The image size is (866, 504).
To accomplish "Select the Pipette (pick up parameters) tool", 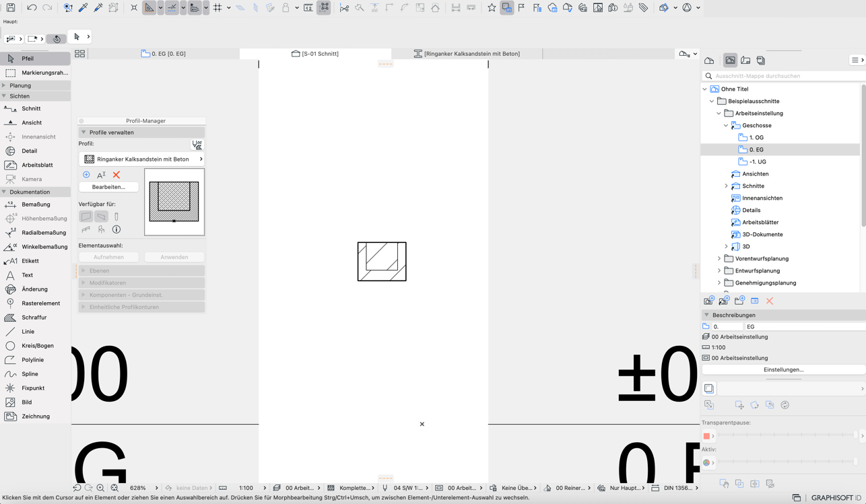I will pyautogui.click(x=84, y=8).
